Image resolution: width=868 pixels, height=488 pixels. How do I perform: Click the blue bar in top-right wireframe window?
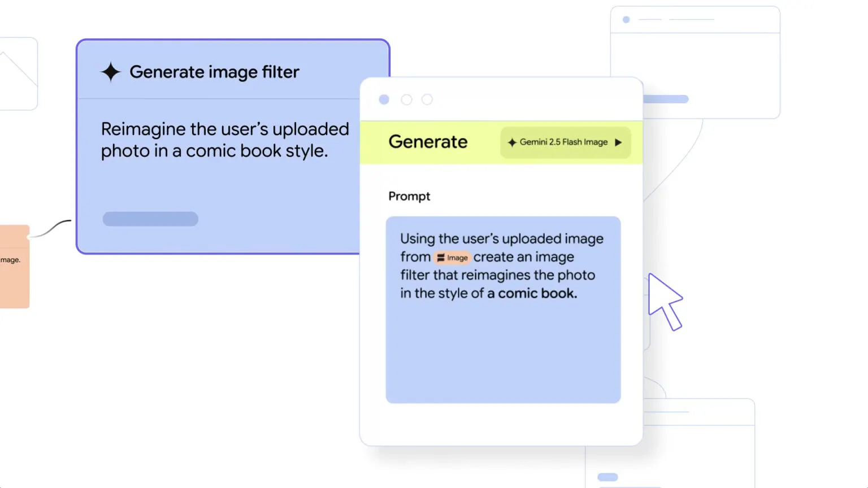point(666,99)
